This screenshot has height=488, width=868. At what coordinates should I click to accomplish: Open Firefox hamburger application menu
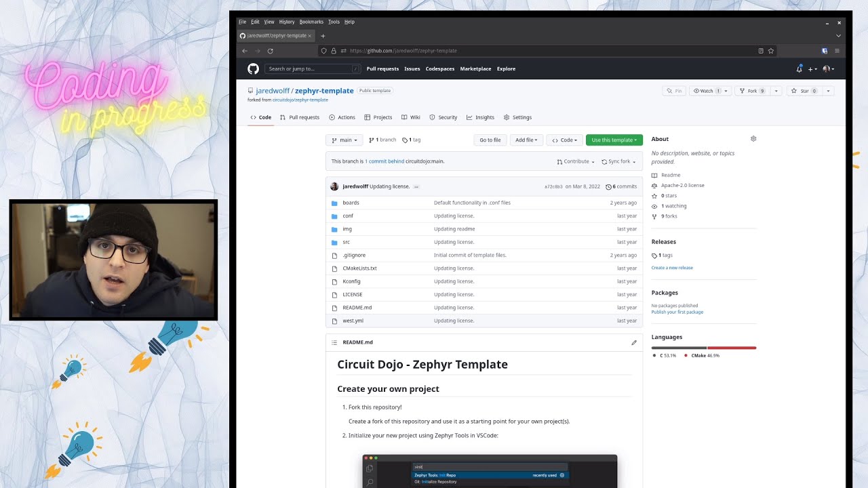tap(837, 51)
